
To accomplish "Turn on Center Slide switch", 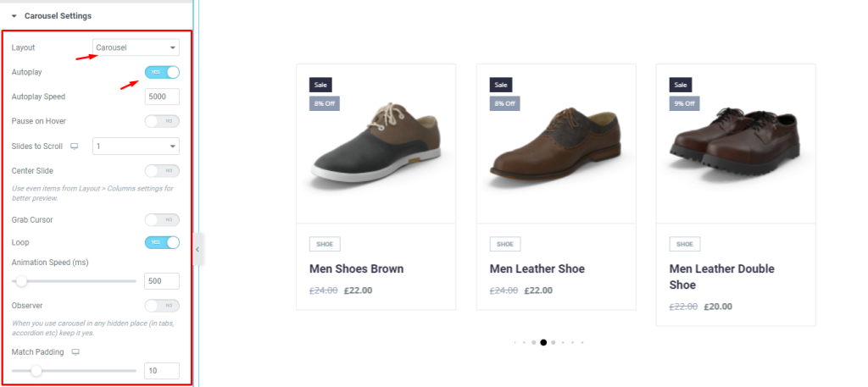I will 162,171.
